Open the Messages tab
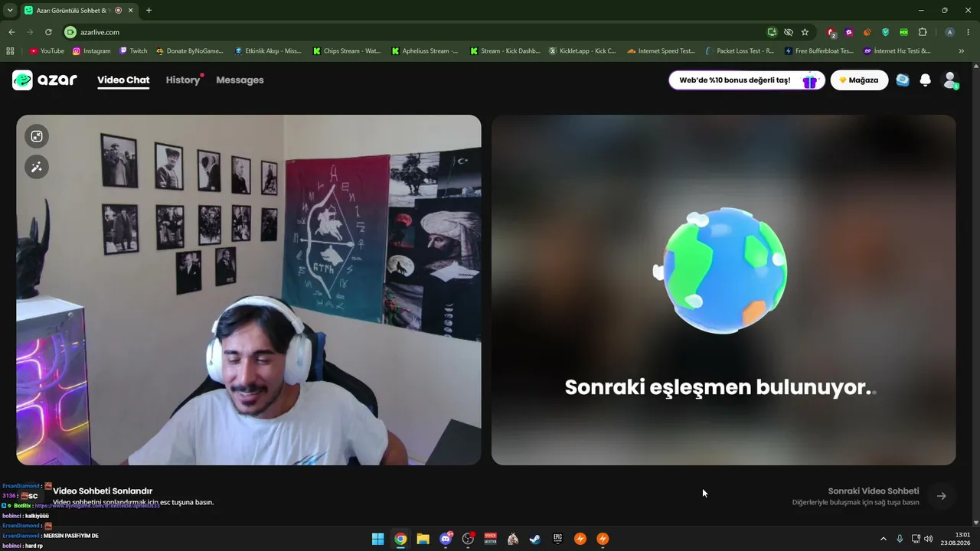 (240, 80)
